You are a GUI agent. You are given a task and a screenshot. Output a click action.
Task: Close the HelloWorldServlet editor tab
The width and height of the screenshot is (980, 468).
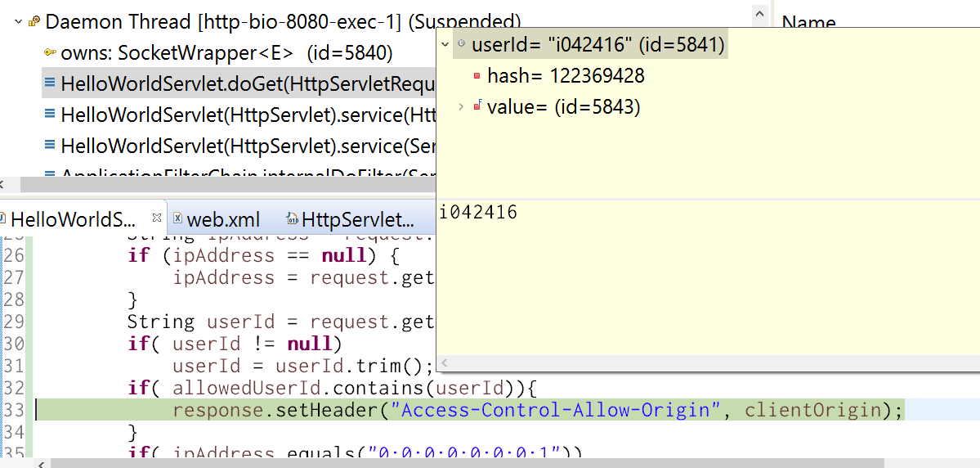[157, 218]
